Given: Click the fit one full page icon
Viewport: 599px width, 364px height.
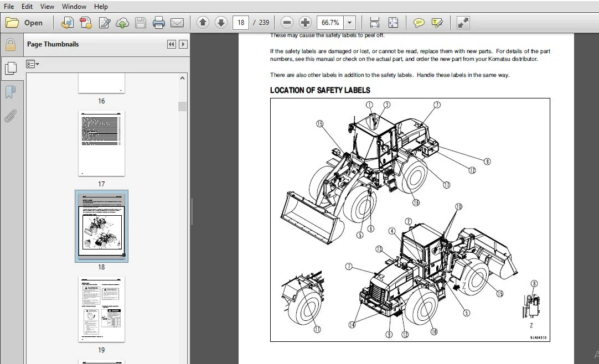Looking at the screenshot, I should 393,23.
